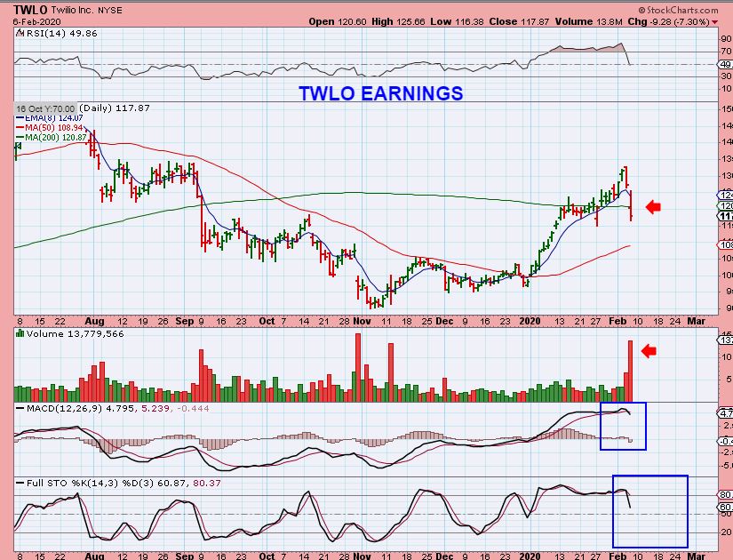Click the RSI current-value tag on the right scale
The width and height of the screenshot is (733, 560).
point(725,65)
